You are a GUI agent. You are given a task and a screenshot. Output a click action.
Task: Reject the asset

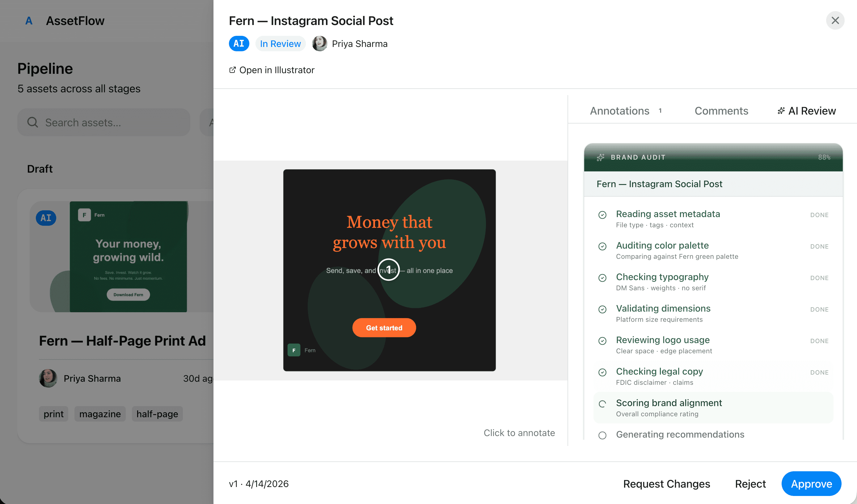tap(750, 484)
